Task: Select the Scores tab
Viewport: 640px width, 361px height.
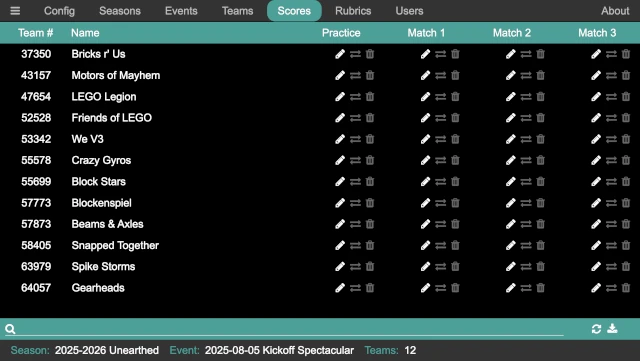Action: pyautogui.click(x=294, y=11)
